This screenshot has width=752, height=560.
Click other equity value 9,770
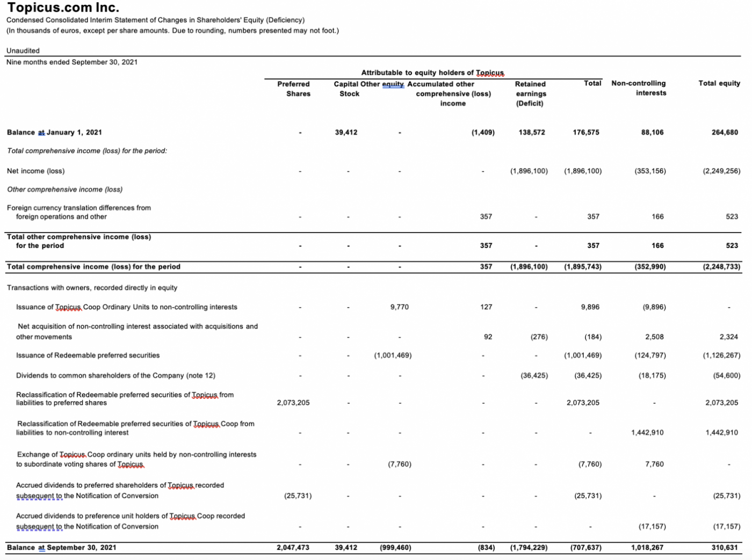click(x=399, y=307)
